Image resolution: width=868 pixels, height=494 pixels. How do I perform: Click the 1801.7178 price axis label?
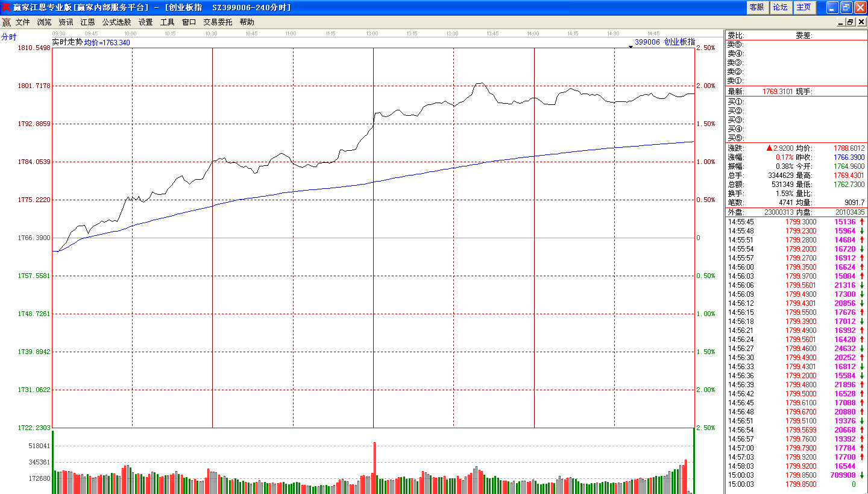34,86
